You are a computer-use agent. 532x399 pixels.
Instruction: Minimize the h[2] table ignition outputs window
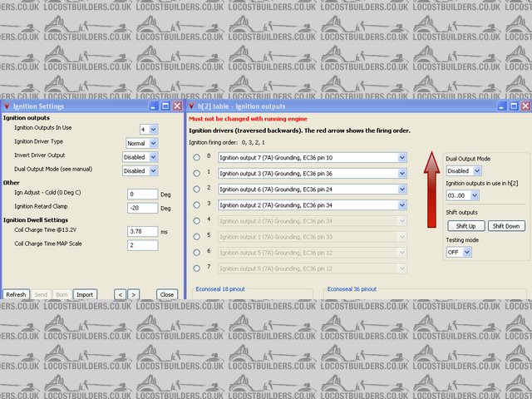coord(500,106)
